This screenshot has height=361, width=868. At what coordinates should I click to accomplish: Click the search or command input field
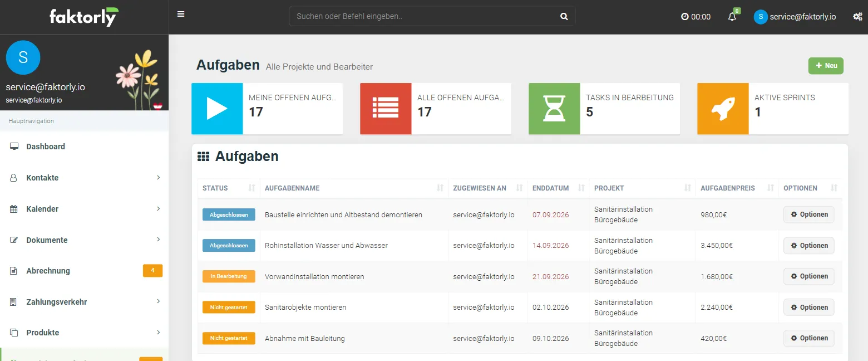click(x=426, y=17)
